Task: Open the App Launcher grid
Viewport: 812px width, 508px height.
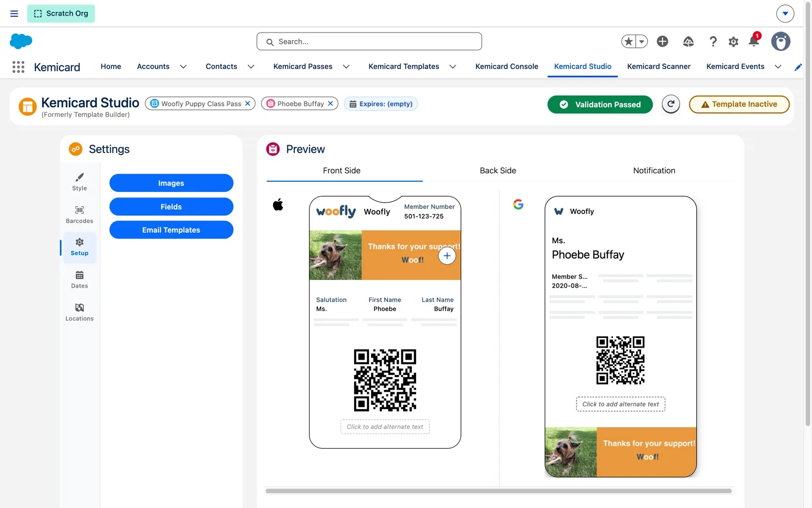Action: (18, 67)
